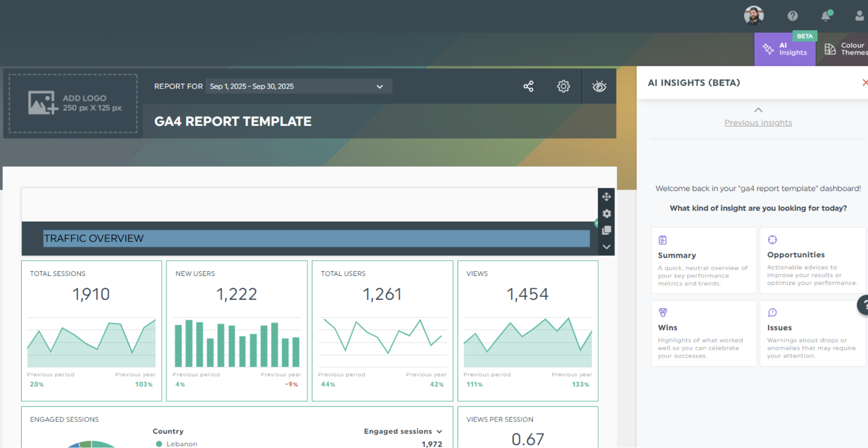Click the Add Logo placeholder
This screenshot has width=868, height=448.
point(73,103)
